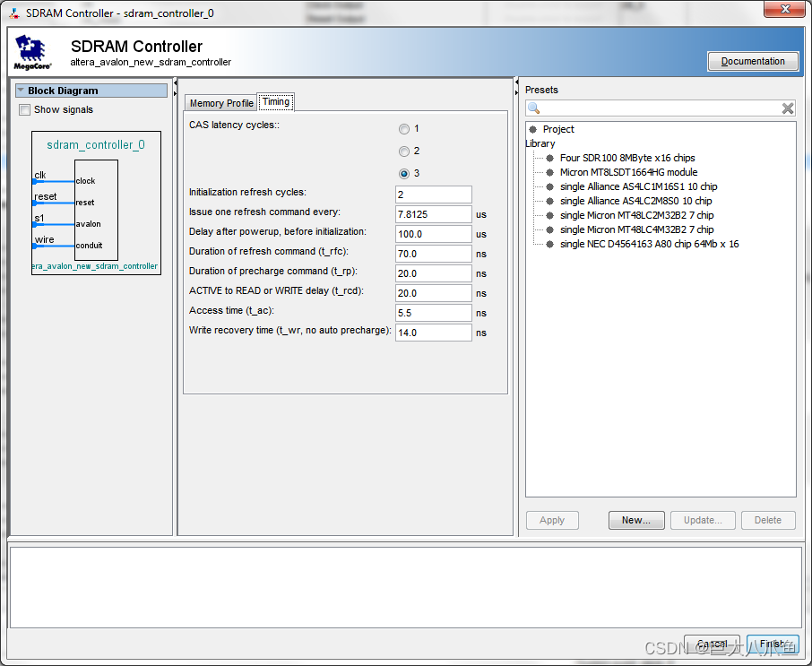Click the Cancel button
The image size is (812, 666).
click(x=712, y=644)
